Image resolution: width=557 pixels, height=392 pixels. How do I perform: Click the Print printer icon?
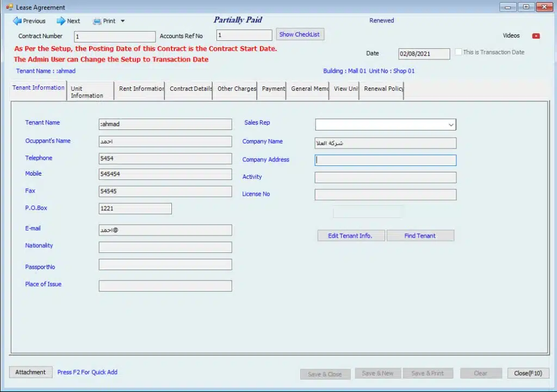(x=97, y=21)
